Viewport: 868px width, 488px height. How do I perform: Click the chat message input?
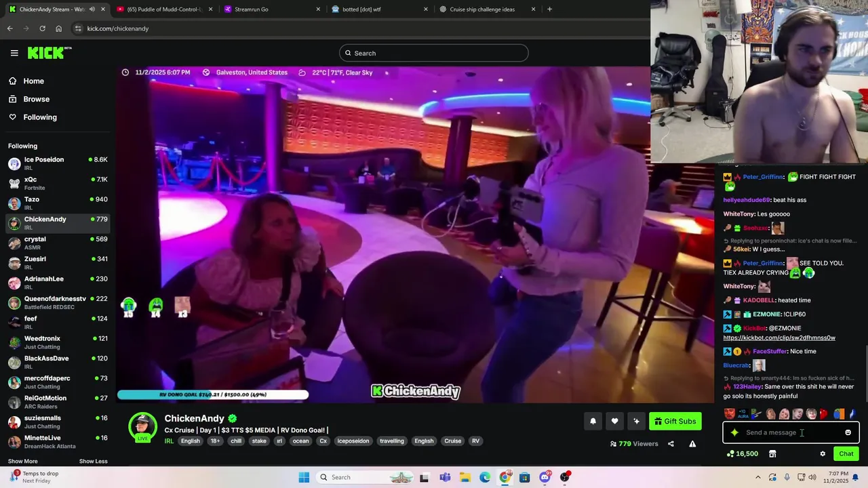click(x=791, y=432)
